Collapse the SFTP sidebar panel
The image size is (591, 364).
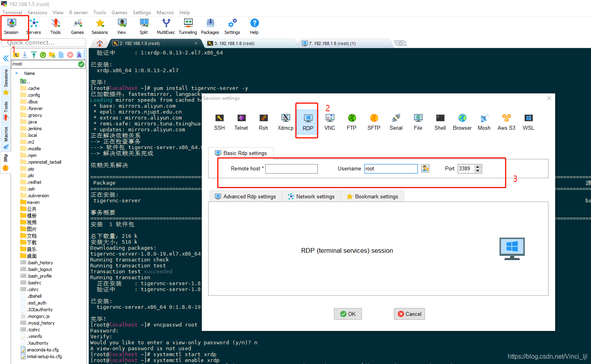click(x=6, y=58)
